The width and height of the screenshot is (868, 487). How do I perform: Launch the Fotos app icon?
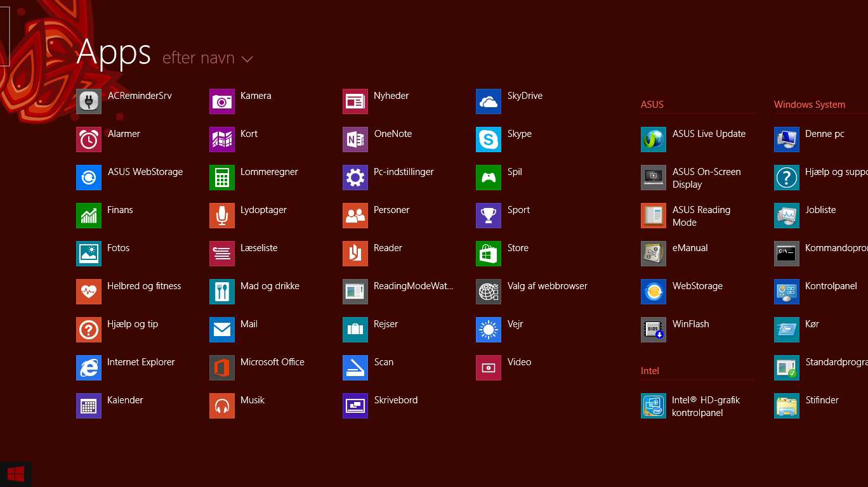point(89,254)
